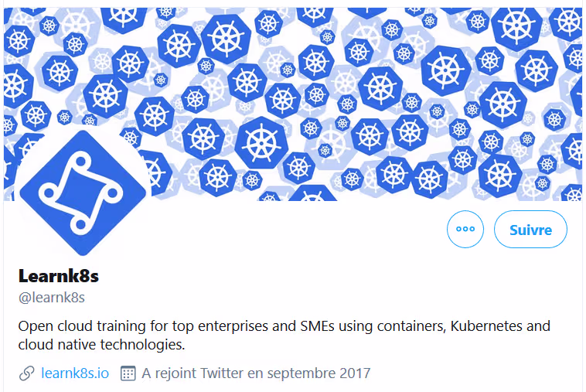Select the Learnk8s display name heading
This screenshot has width=586, height=392.
[59, 276]
